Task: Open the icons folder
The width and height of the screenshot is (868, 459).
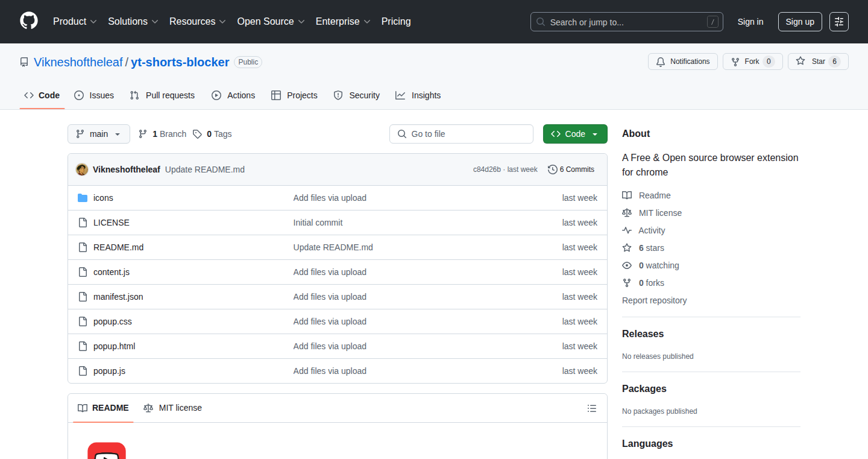Action: click(x=103, y=198)
